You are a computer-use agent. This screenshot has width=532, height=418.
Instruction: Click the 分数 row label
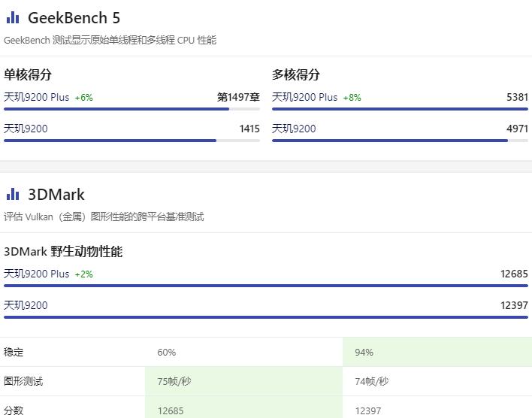14,410
